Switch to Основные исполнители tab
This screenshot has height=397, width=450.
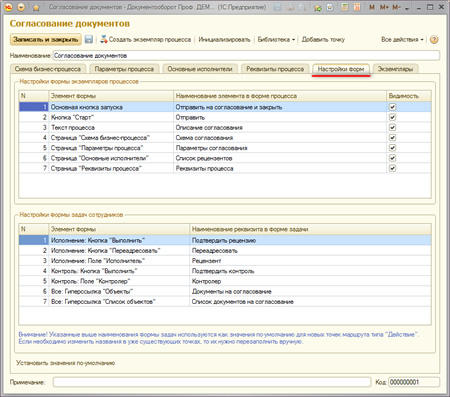point(200,69)
